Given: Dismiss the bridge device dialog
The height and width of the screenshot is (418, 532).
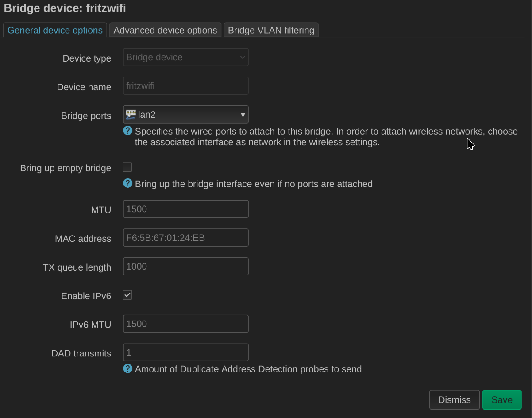Looking at the screenshot, I should pyautogui.click(x=454, y=399).
